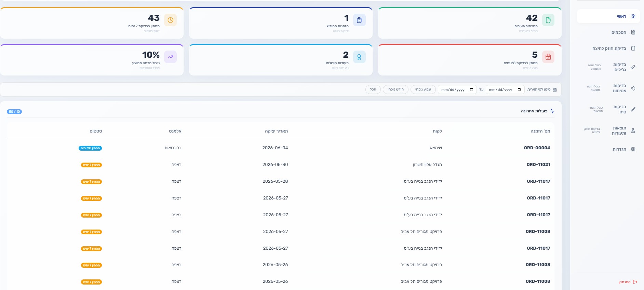The image size is (644, 290).
Task: Click the pencil icon beside בדיקות גלילים
Action: coord(633,67)
